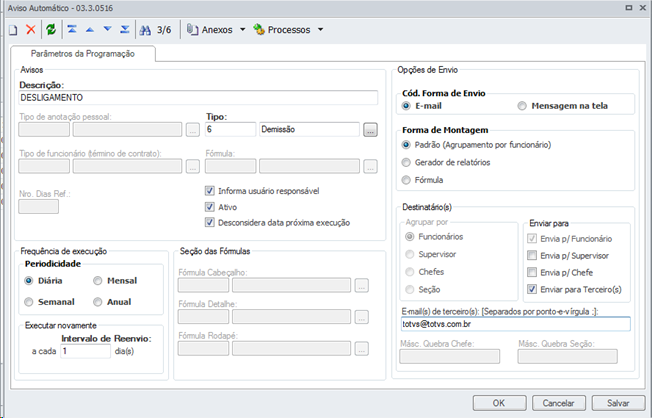Toggle Envia p/ Funcionário checkbox
The width and height of the screenshot is (652, 418).
[532, 239]
